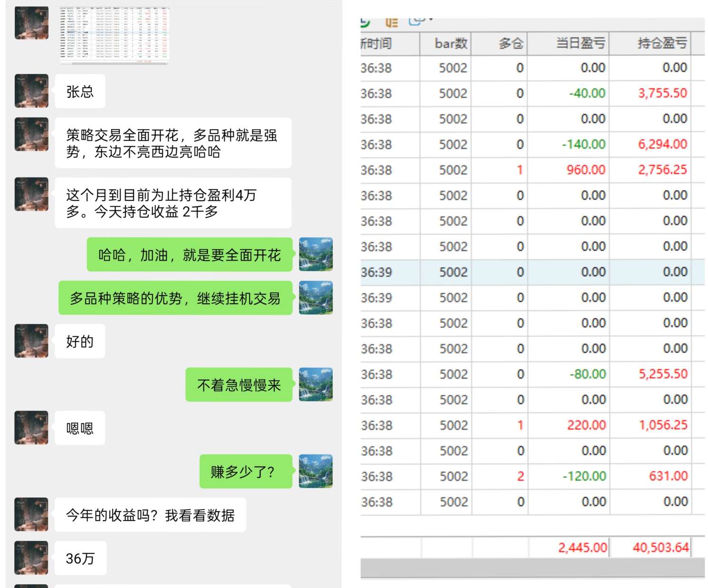The height and width of the screenshot is (588, 708).
Task: Tap the avatar beside the 这个月到目前为止 message
Action: [x=31, y=194]
